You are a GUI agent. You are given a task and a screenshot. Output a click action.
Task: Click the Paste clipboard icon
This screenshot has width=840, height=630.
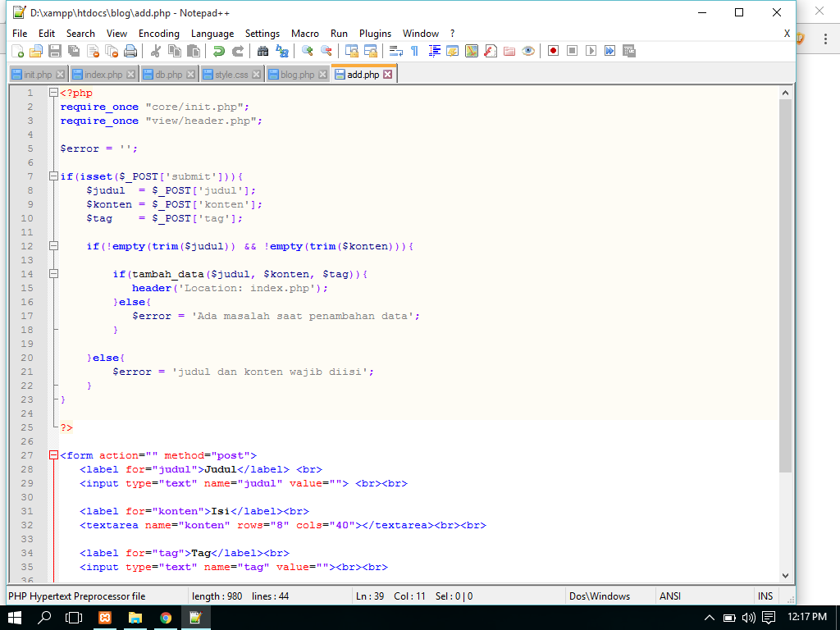[x=194, y=51]
